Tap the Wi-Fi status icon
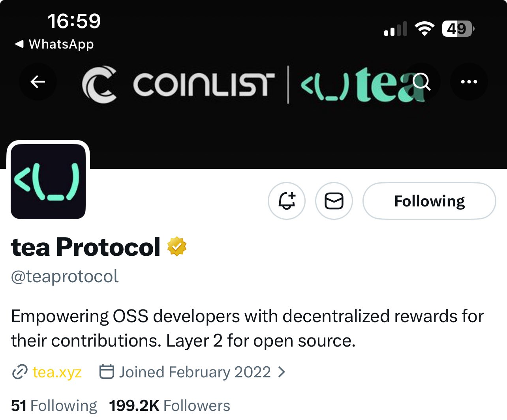This screenshot has width=507, height=420. pyautogui.click(x=424, y=29)
